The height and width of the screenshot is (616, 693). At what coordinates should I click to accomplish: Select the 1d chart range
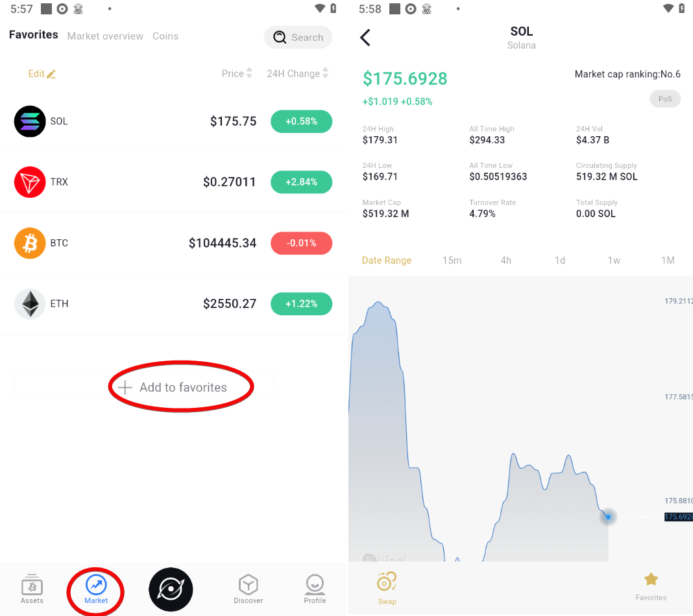tap(560, 261)
